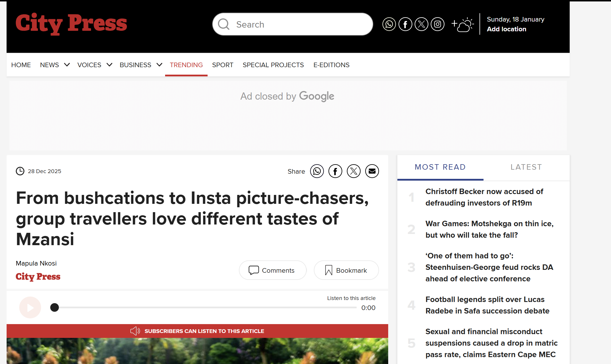Click the weather add-location icon
Screen dimensions: 611x364
click(x=463, y=25)
